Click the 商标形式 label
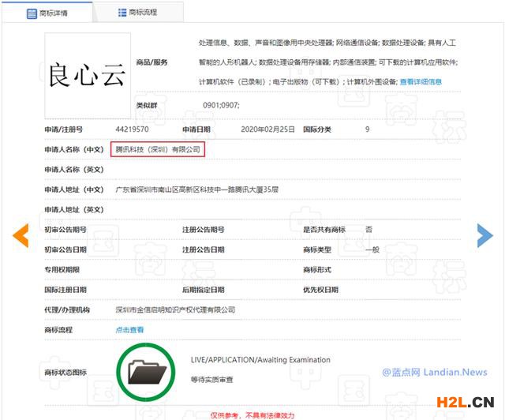 click(x=317, y=270)
